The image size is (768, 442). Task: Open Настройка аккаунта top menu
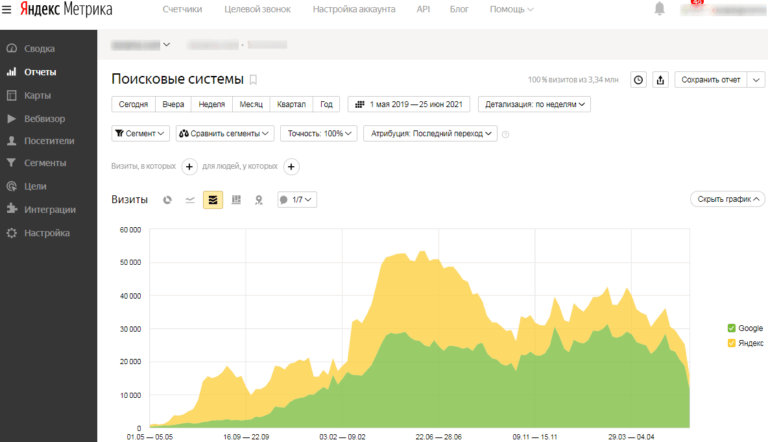pyautogui.click(x=354, y=9)
